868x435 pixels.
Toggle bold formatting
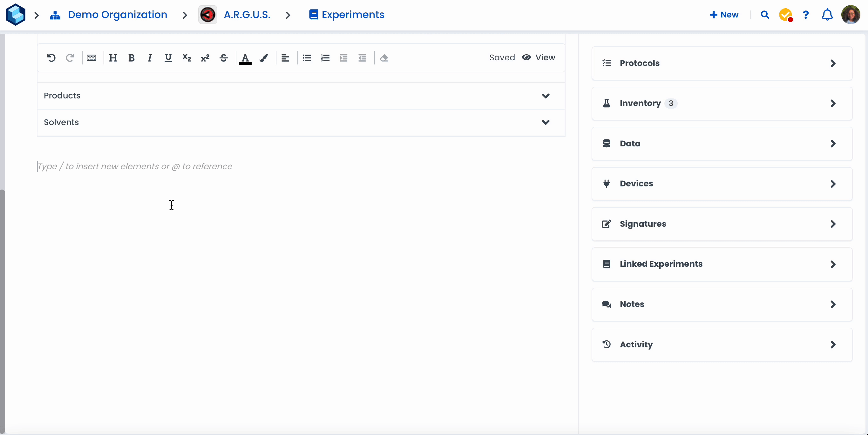click(x=132, y=58)
